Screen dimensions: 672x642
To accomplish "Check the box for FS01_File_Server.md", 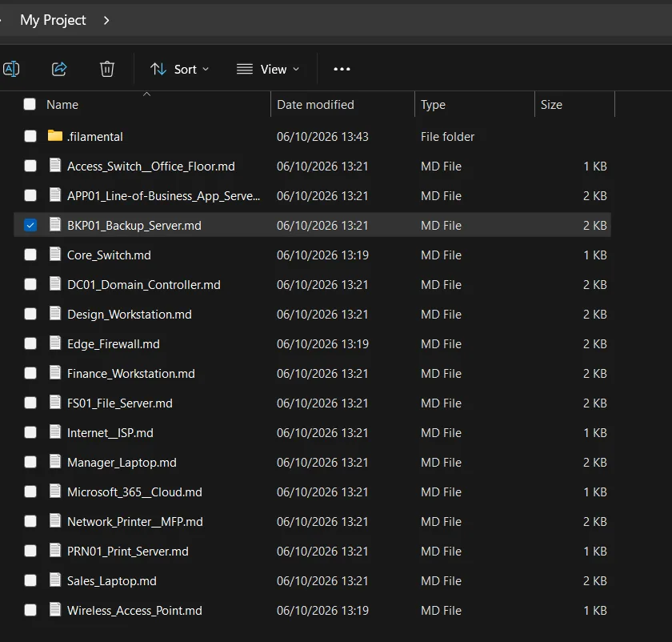I will (30, 403).
